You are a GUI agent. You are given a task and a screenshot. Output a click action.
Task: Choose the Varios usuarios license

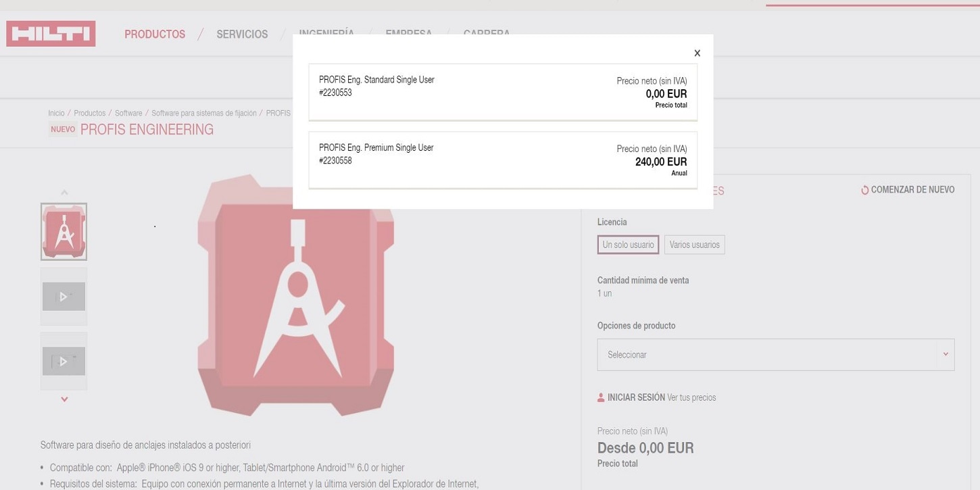tap(694, 245)
